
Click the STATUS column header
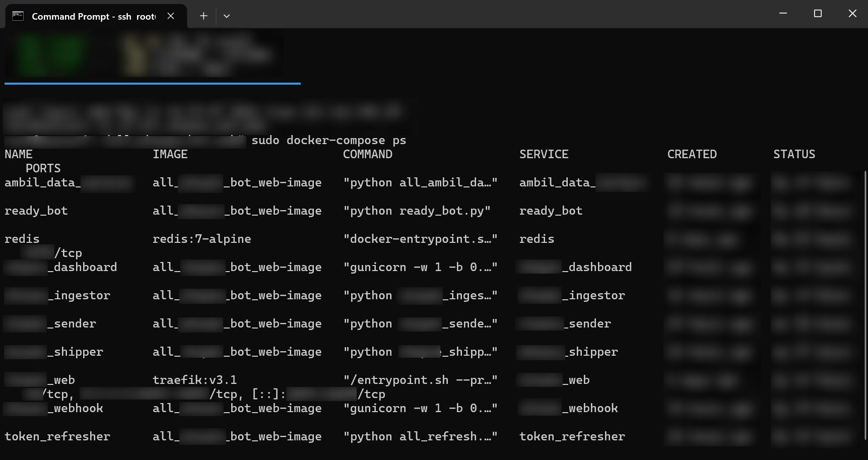794,154
